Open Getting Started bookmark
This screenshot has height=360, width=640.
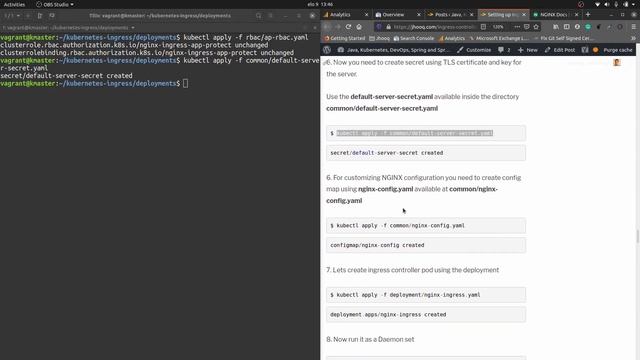click(x=345, y=38)
